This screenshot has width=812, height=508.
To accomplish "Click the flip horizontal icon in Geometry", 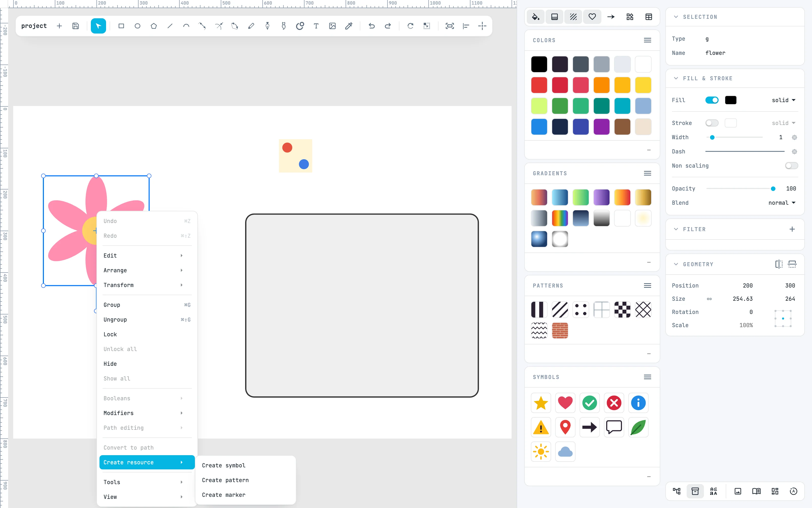I will coord(779,264).
